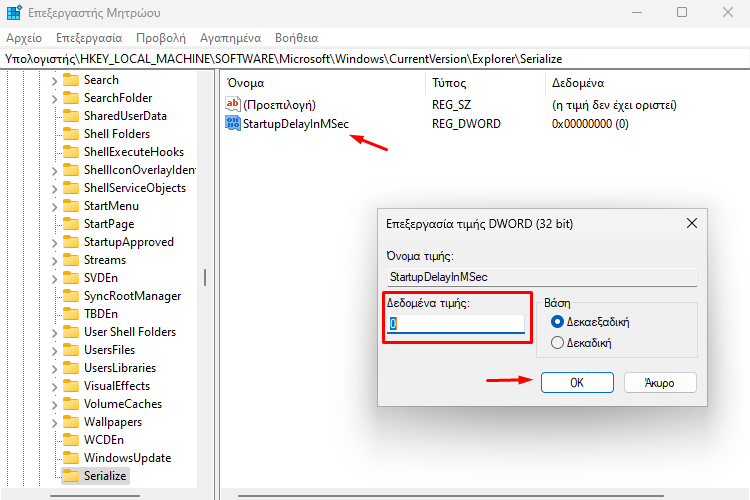Click the tree pane vertical scrollbar thumb

point(205,278)
